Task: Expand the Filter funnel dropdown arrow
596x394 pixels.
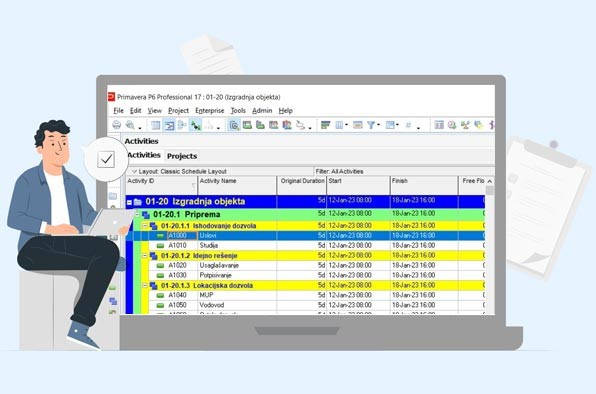Action: tap(379, 125)
